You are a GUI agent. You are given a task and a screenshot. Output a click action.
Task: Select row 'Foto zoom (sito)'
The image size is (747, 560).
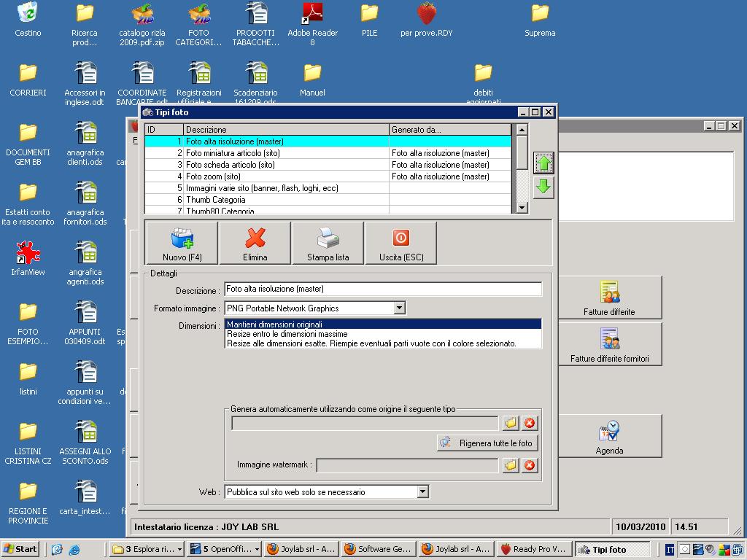point(328,176)
